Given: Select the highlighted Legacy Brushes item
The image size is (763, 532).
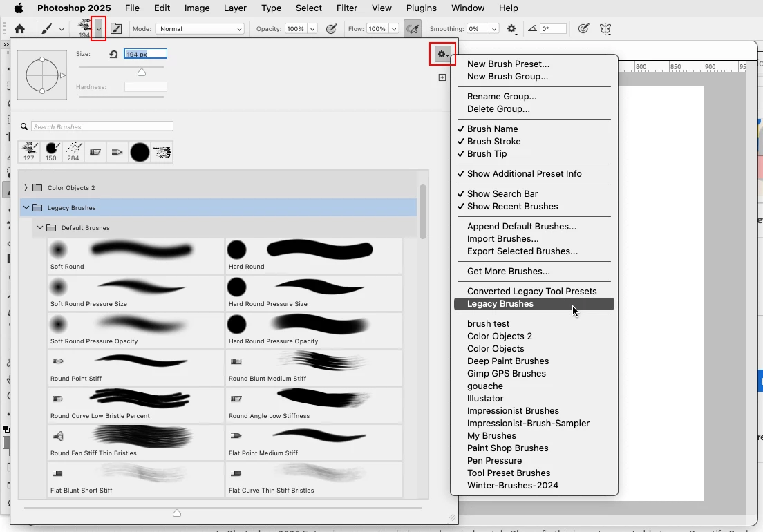Looking at the screenshot, I should (534, 304).
